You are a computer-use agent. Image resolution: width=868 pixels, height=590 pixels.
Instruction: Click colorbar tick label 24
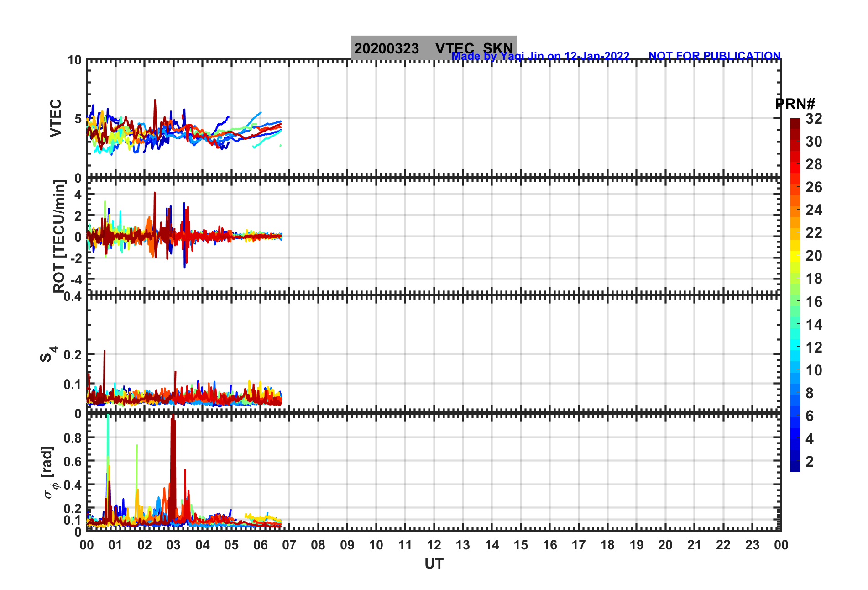[x=814, y=210]
